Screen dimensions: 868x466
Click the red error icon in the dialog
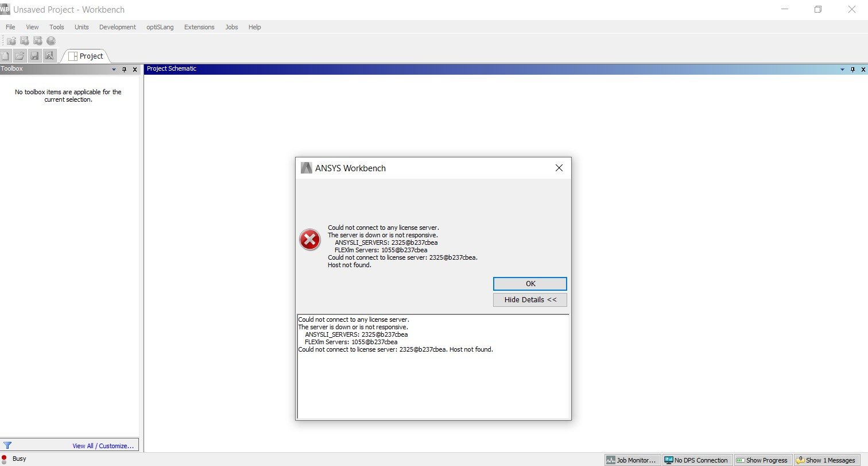(310, 240)
